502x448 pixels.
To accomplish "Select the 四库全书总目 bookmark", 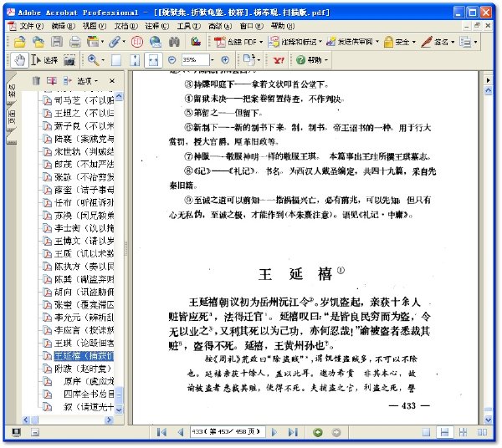I will (x=89, y=394).
